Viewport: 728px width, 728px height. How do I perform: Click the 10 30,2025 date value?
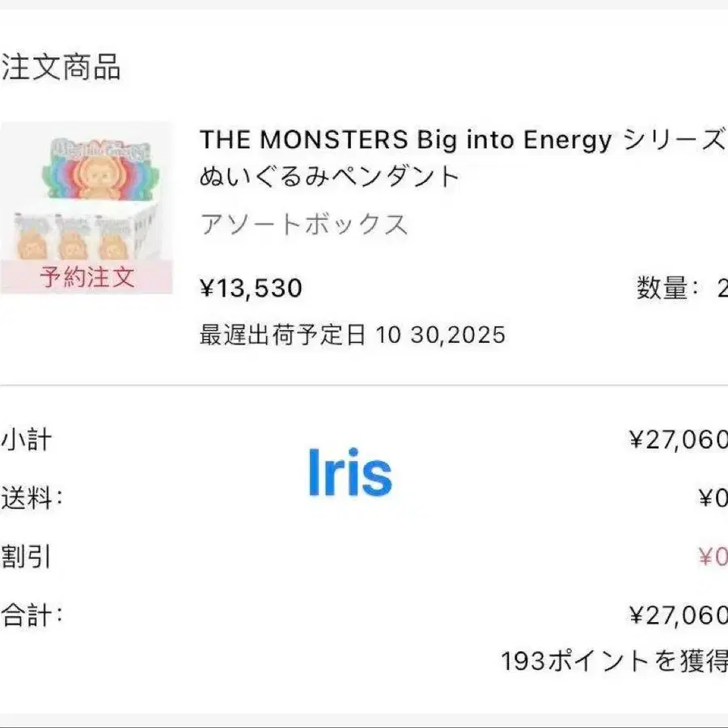[440, 334]
